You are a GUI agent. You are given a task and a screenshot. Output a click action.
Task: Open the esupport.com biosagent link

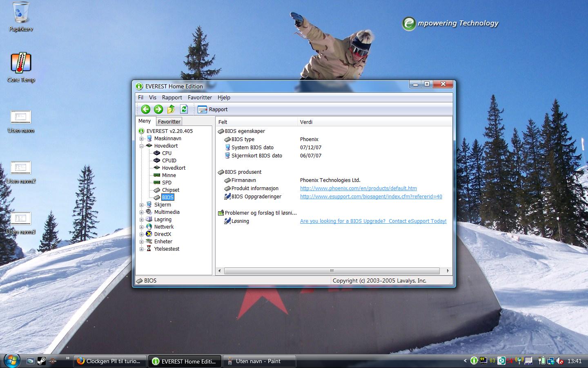(371, 197)
